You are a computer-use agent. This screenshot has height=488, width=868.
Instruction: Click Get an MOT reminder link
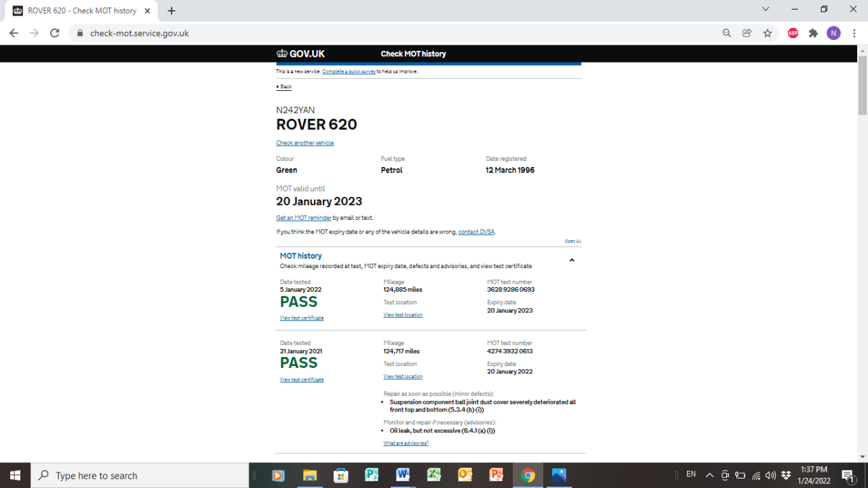[304, 218]
